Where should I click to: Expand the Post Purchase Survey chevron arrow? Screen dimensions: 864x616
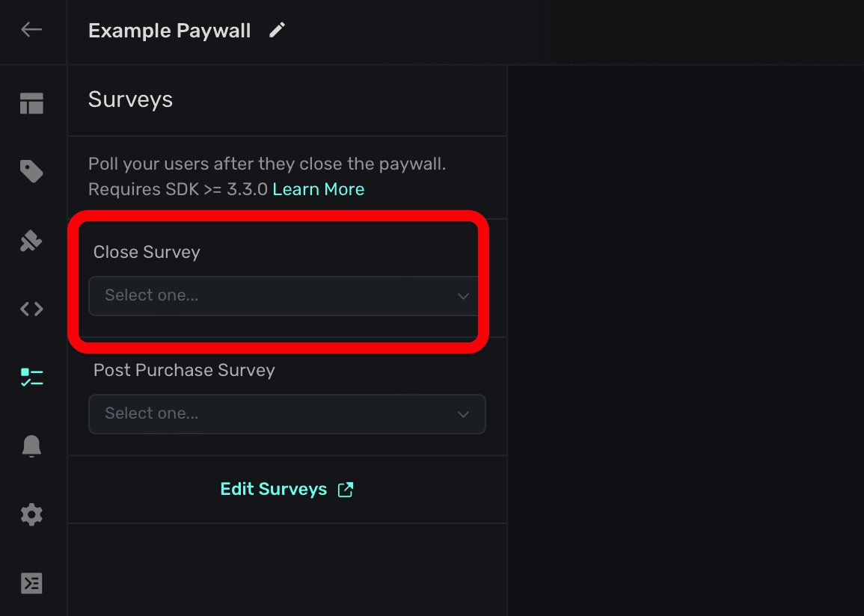click(463, 414)
